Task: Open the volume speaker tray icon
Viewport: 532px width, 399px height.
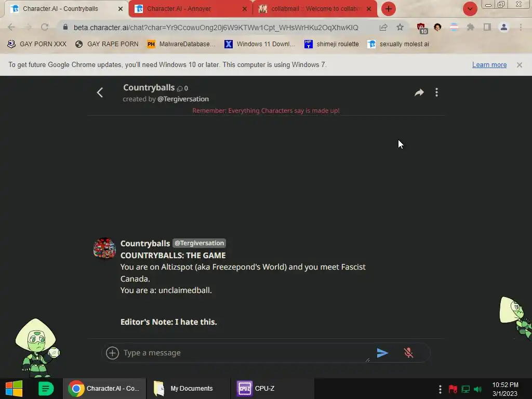Action: 478,389
